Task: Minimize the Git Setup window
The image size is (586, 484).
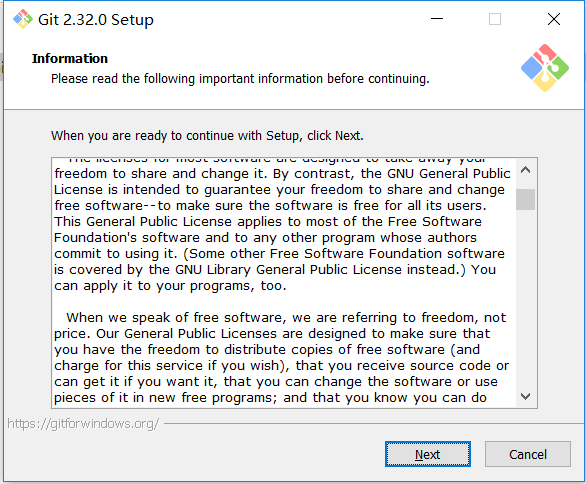Action: tap(437, 19)
